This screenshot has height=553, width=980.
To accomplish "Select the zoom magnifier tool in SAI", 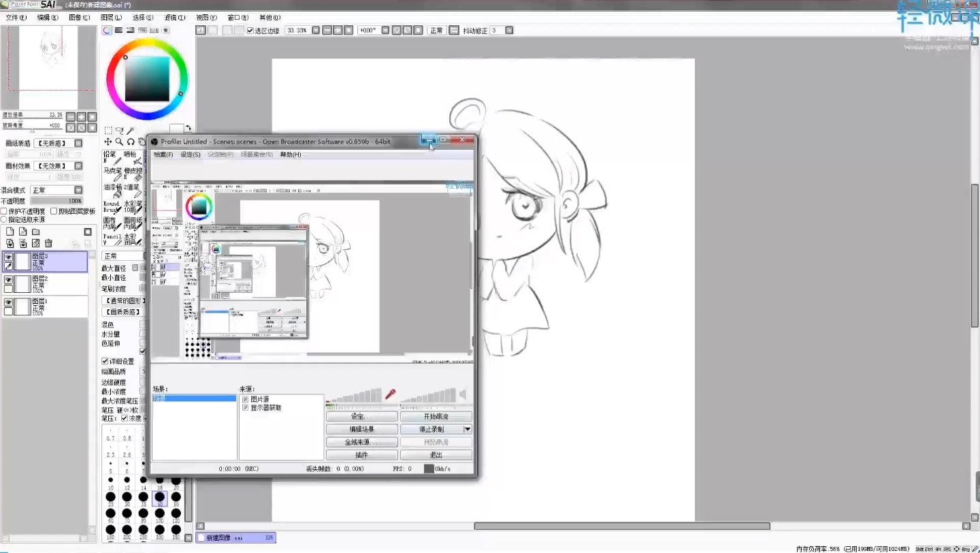I will click(x=119, y=142).
